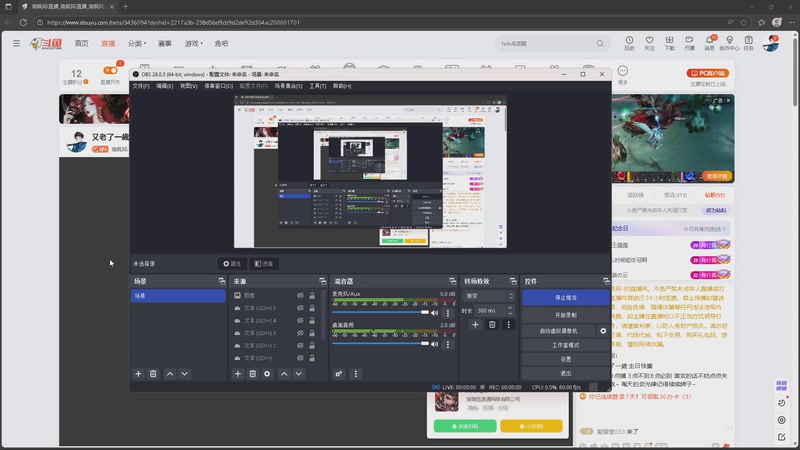Move scene up in Scenes panel
This screenshot has height=450, width=800.
(170, 374)
